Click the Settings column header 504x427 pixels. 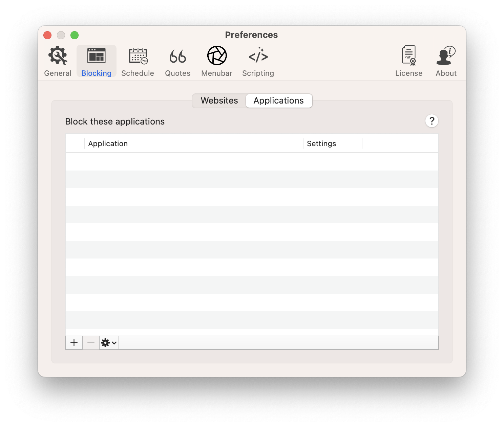click(333, 143)
